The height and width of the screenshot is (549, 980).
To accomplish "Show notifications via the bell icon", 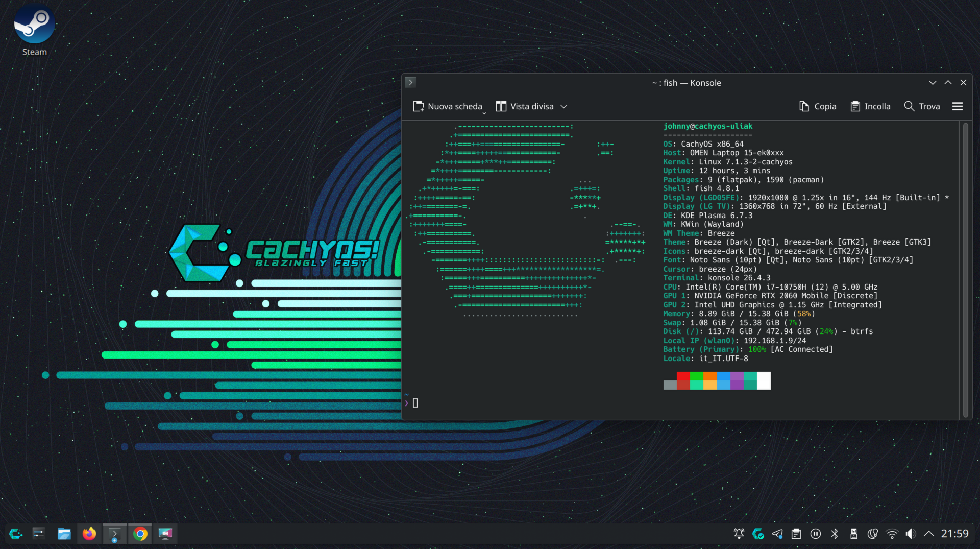I will click(739, 534).
